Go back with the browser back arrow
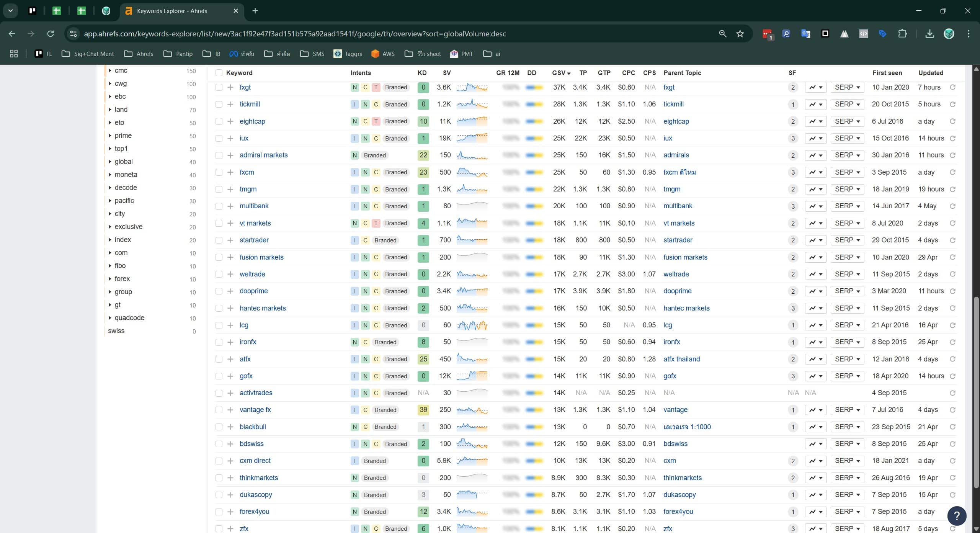This screenshot has width=980, height=533. pos(12,34)
